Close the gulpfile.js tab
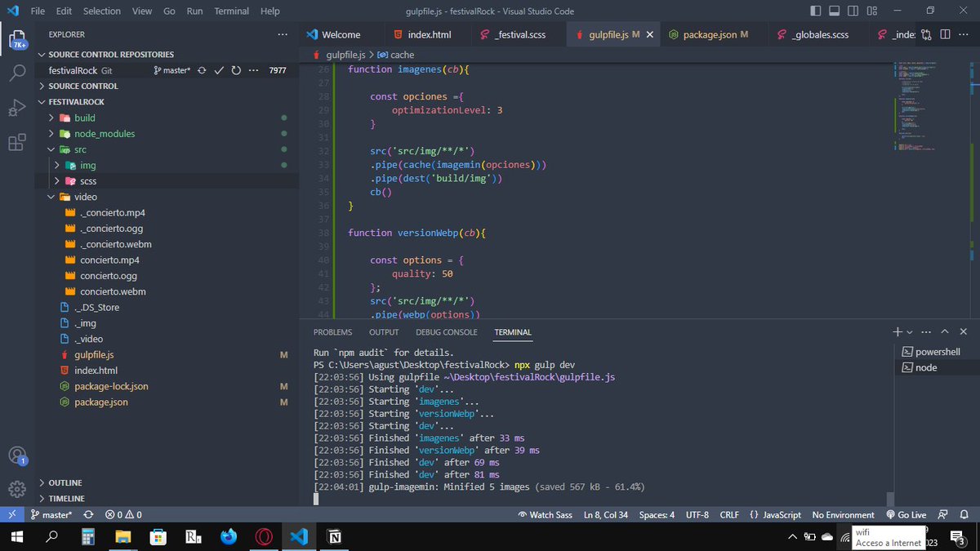This screenshot has width=980, height=551. (x=650, y=35)
